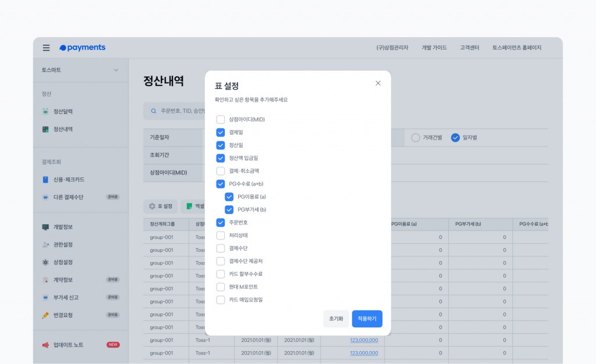The height and width of the screenshot is (364, 596).
Task: Click the PG이용료 (a) column header
Action: [404, 224]
